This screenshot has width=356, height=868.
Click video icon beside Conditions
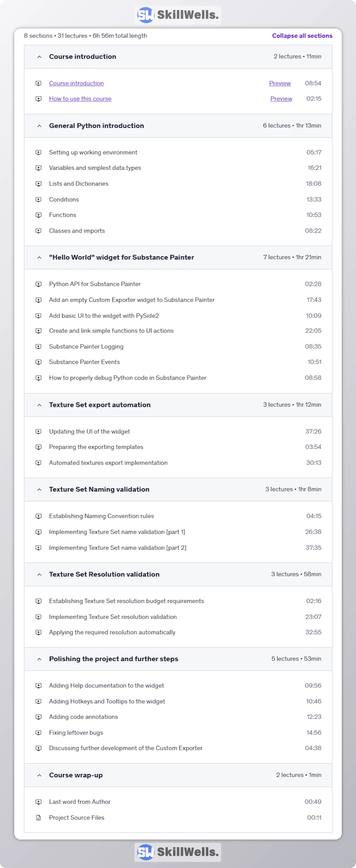pyautogui.click(x=38, y=200)
